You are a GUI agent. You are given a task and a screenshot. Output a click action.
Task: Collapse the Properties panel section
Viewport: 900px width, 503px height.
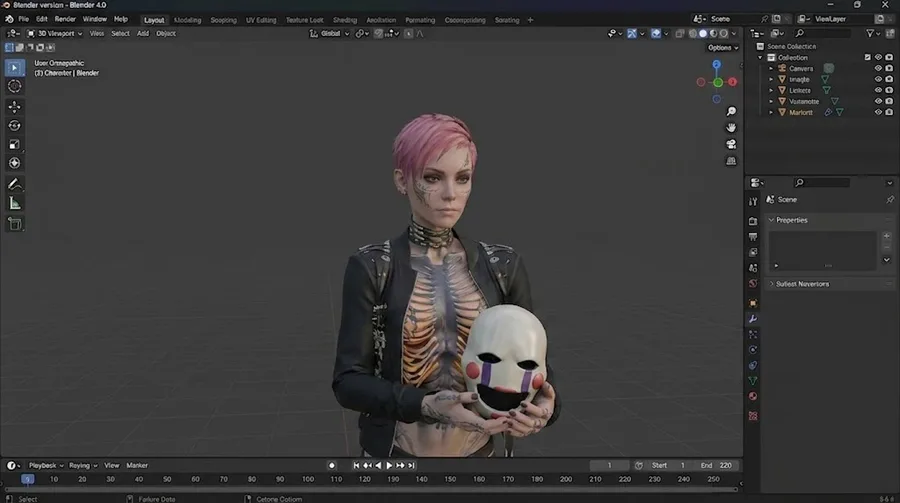tap(771, 220)
